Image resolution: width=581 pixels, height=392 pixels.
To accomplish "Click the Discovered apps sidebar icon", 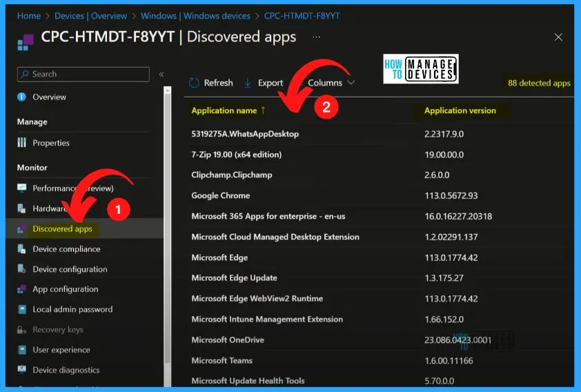I will (22, 229).
